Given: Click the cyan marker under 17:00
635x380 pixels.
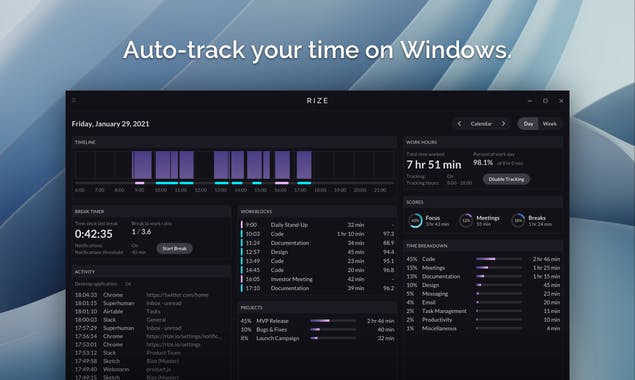Looking at the screenshot, I should (x=304, y=183).
